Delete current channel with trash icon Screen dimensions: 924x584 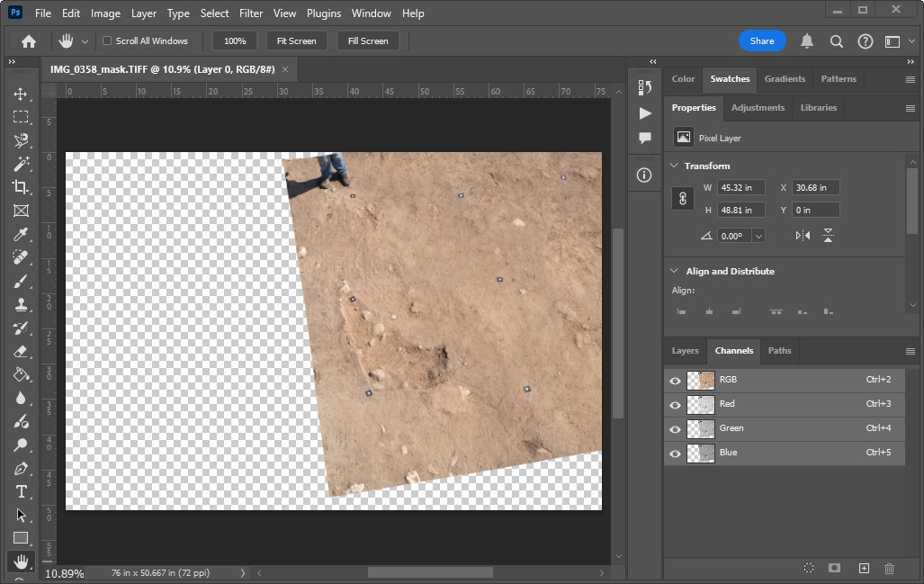click(x=889, y=569)
